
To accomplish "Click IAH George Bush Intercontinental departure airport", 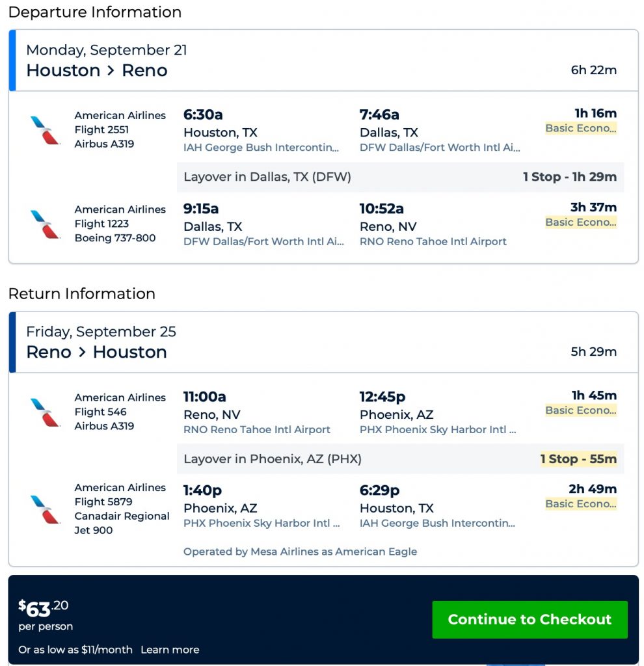I will (x=261, y=148).
